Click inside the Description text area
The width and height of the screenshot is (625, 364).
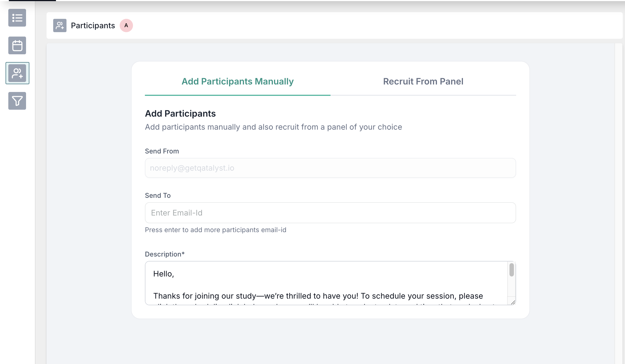tap(327, 283)
